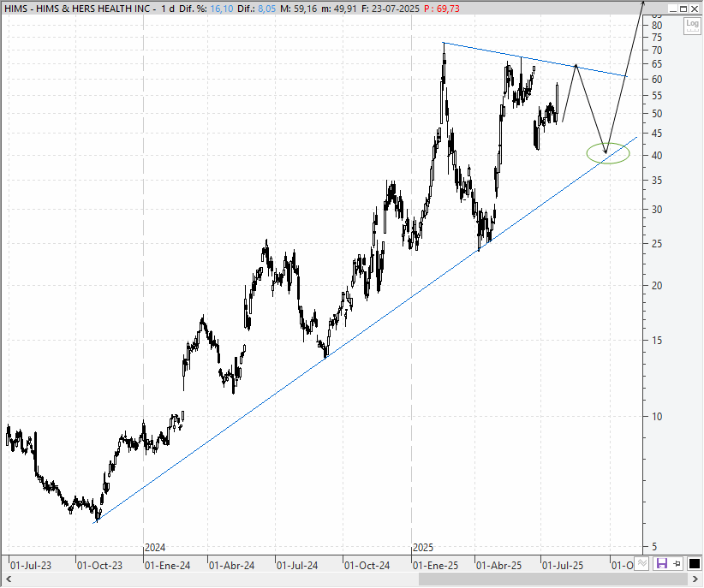Click the 1 d timeframe label

(168, 9)
